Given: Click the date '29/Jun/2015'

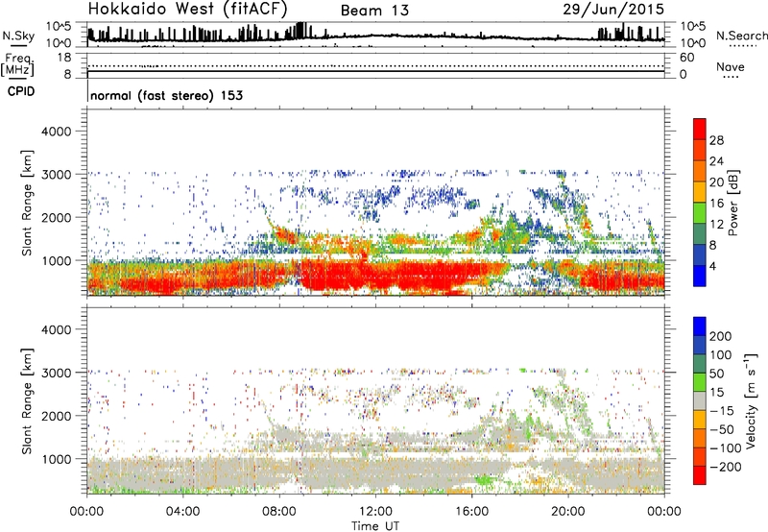Looking at the screenshot, I should click(x=613, y=10).
